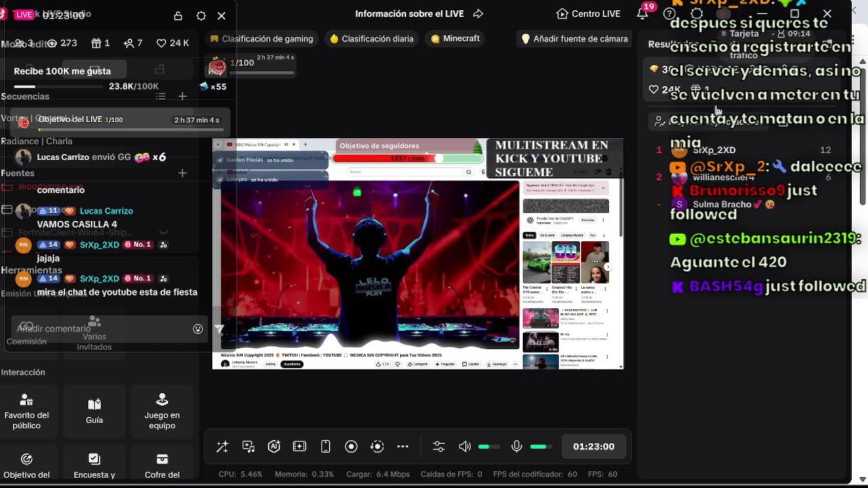Open overlay panel settings gear
The image size is (868, 488).
tap(201, 16)
